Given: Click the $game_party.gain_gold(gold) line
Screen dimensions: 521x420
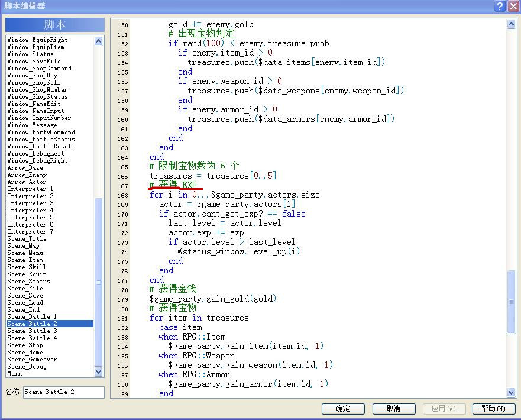Looking at the screenshot, I should pos(213,299).
